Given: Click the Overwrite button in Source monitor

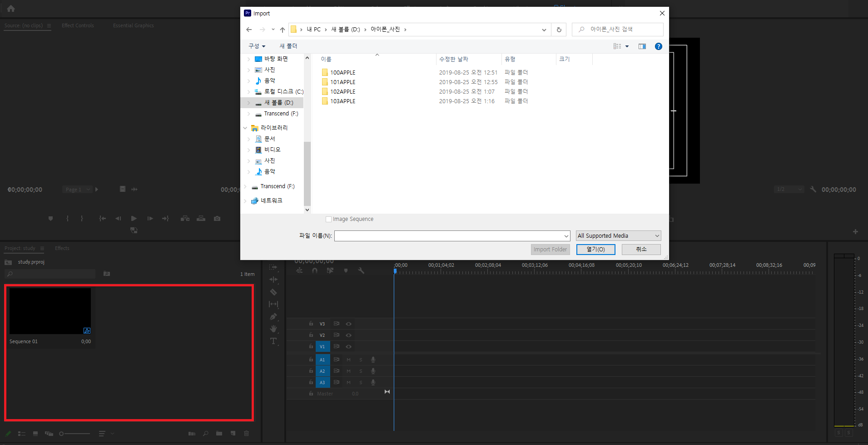Looking at the screenshot, I should (x=201, y=219).
